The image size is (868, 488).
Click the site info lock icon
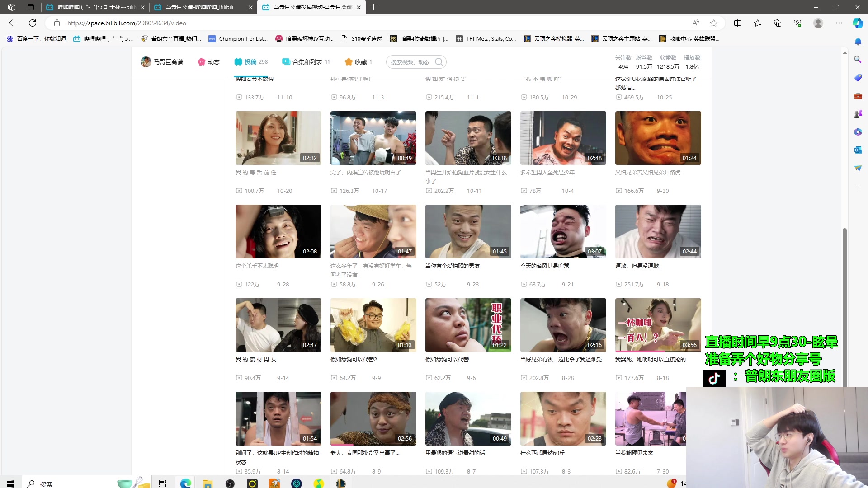[57, 23]
